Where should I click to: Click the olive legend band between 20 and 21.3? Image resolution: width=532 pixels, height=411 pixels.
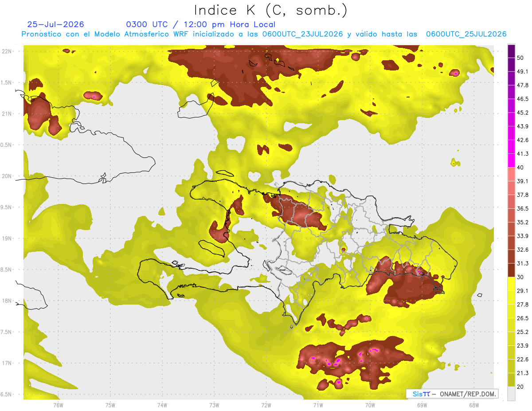click(x=511, y=380)
